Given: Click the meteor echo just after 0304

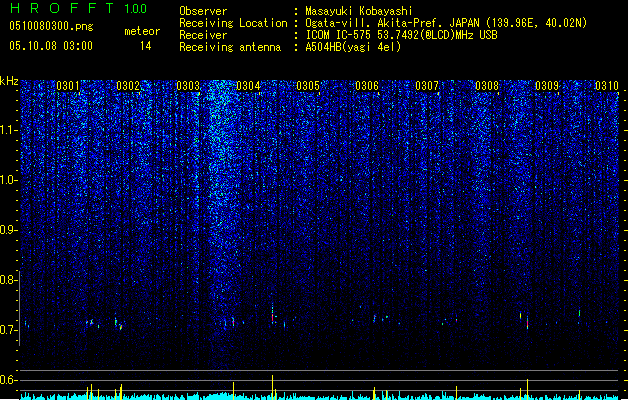Looking at the screenshot, I should (x=272, y=315).
